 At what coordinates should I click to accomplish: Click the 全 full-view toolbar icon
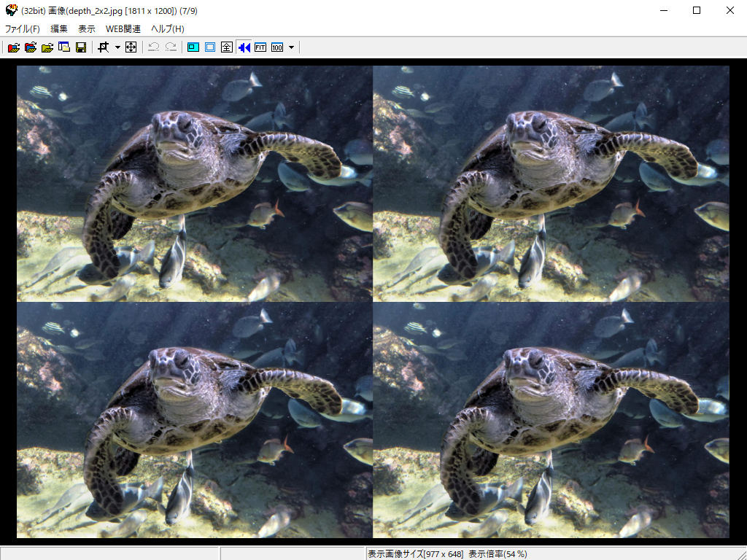[227, 47]
